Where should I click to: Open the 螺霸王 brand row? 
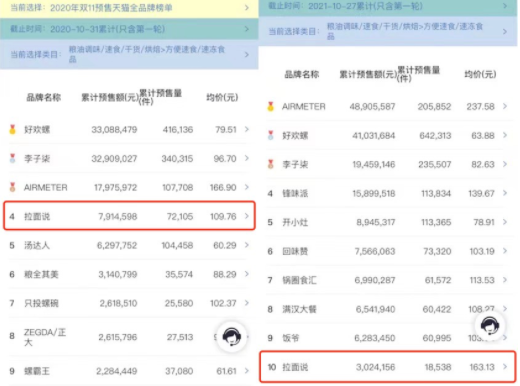point(129,371)
